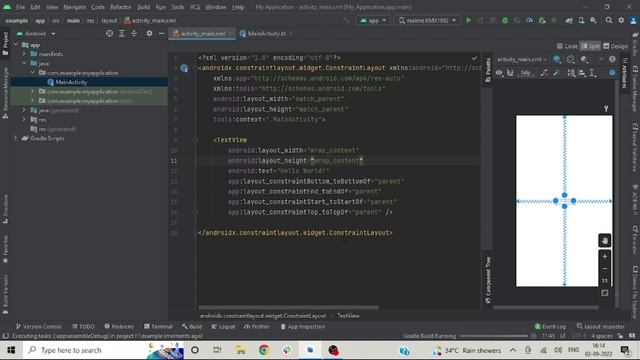Switch editor to Split view mode
The image size is (640, 360).
coord(591,47)
